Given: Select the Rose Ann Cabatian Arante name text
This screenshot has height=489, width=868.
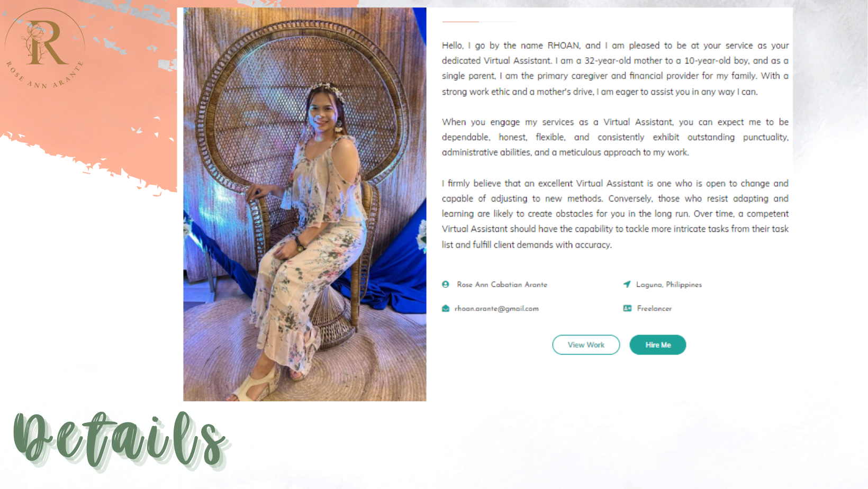Looking at the screenshot, I should point(502,285).
